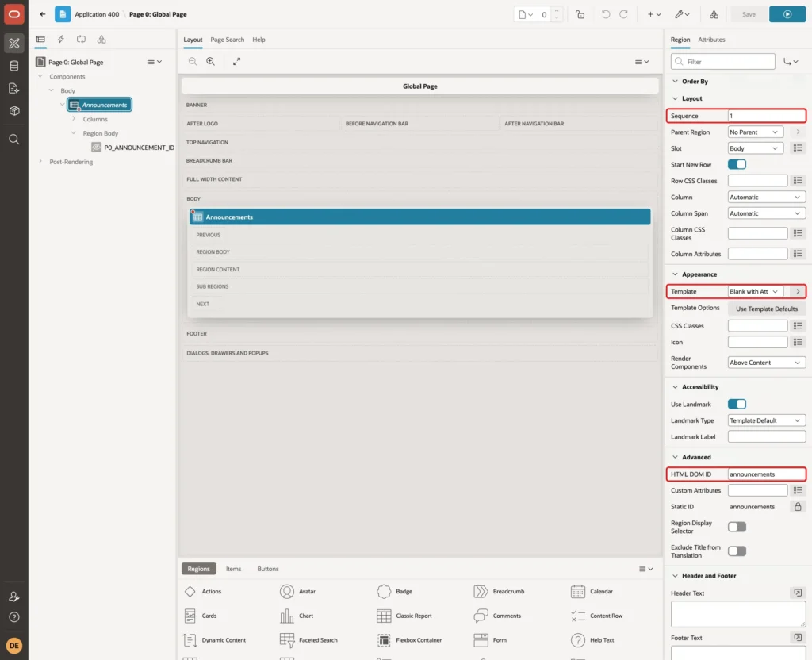Toggle Exclude Title from Translation switch
Image resolution: width=812 pixels, height=660 pixels.
(737, 551)
